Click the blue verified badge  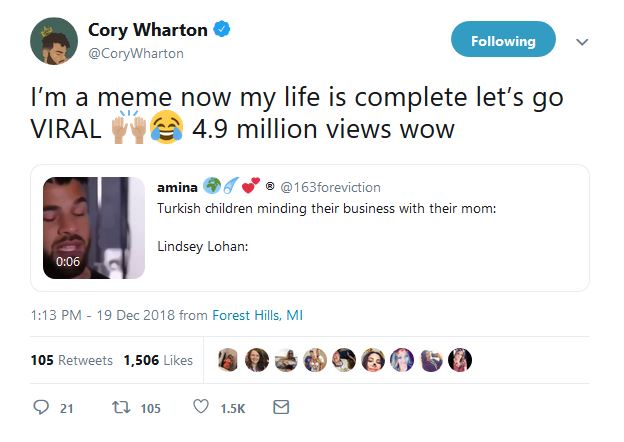222,31
